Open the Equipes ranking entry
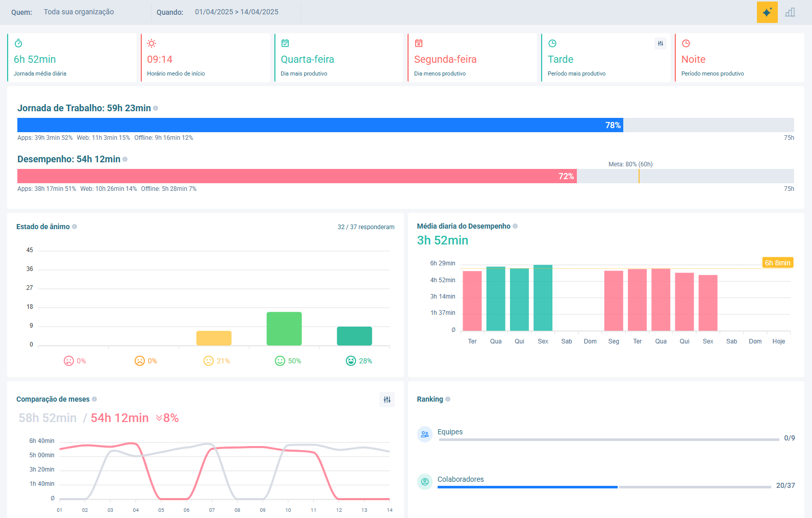812x518 pixels. [x=450, y=432]
